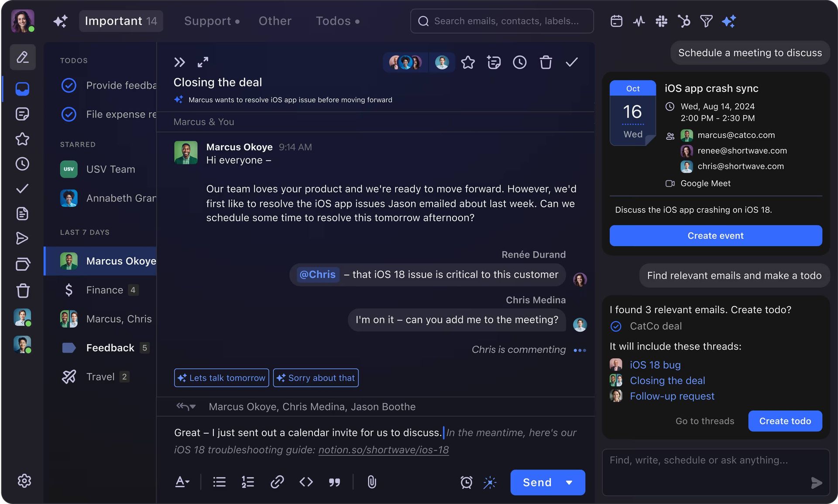Image resolution: width=838 pixels, height=504 pixels.
Task: Toggle the CatCo deal todo checkbox
Action: pos(616,326)
